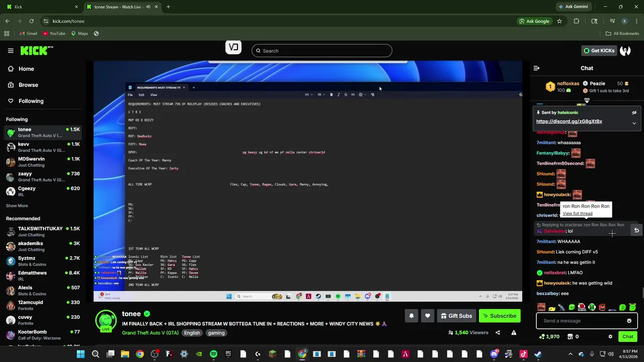The width and height of the screenshot is (644, 362).
Task: Click the notification bell for tonee
Action: [x=412, y=316]
